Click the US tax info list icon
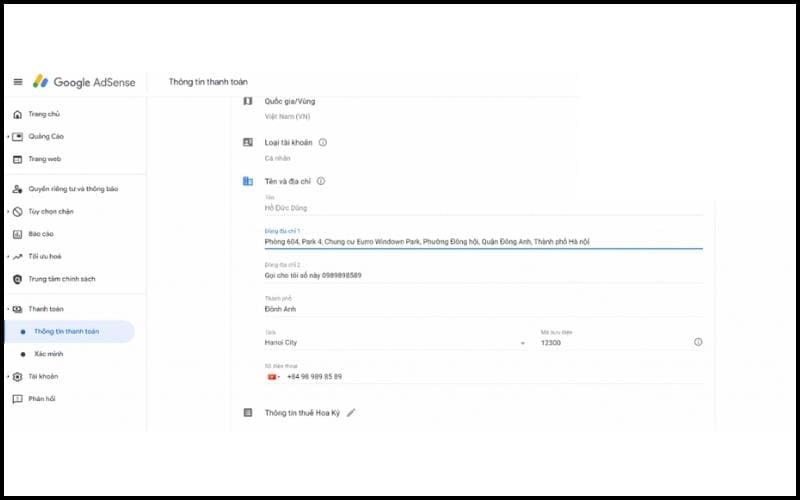The width and height of the screenshot is (800, 500). (x=248, y=413)
